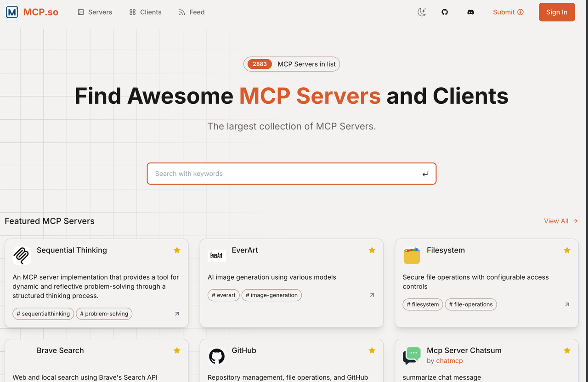Click the 2883 MCP Servers badge
Screen dimensions: 588x382
pyautogui.click(x=292, y=64)
